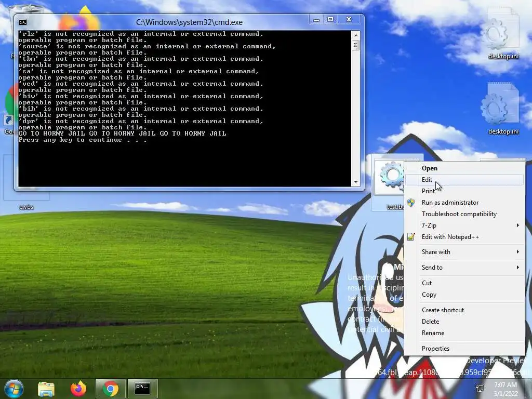Viewport: 532px width, 399px height.
Task: Click the cmd.exe window title text
Action: pos(189,22)
